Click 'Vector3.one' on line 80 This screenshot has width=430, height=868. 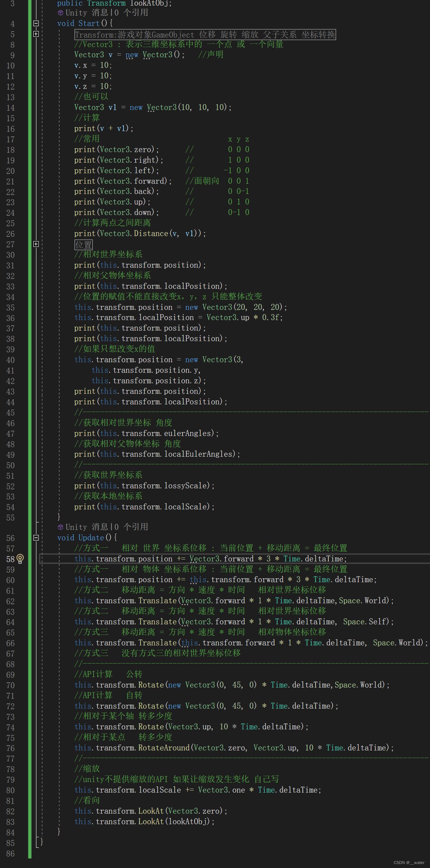[x=221, y=790]
